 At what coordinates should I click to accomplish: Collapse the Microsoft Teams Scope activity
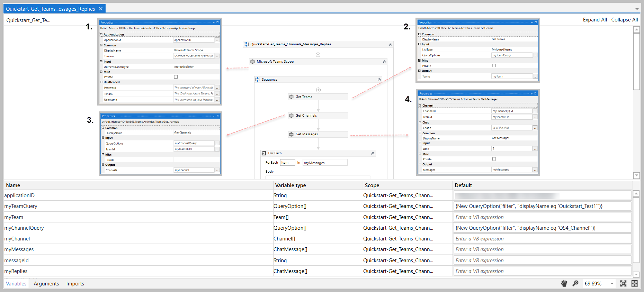point(384,62)
